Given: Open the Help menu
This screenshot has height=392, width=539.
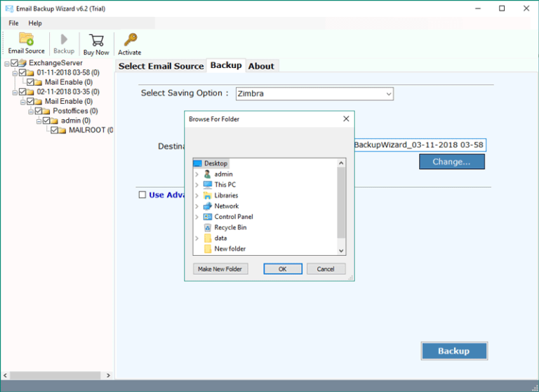Looking at the screenshot, I should (35, 23).
